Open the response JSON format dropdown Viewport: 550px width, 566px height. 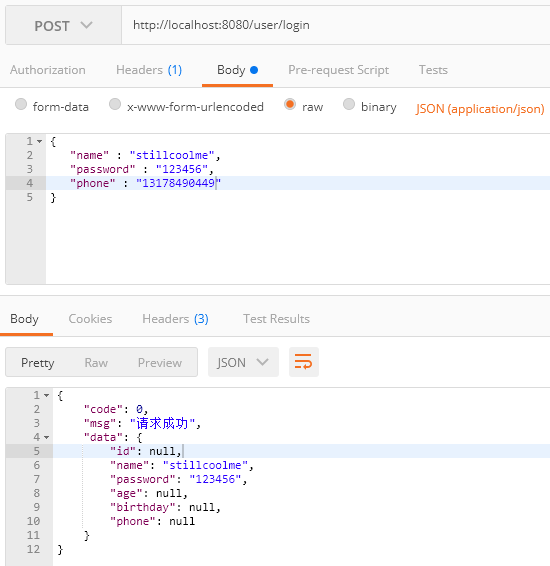[x=243, y=362]
